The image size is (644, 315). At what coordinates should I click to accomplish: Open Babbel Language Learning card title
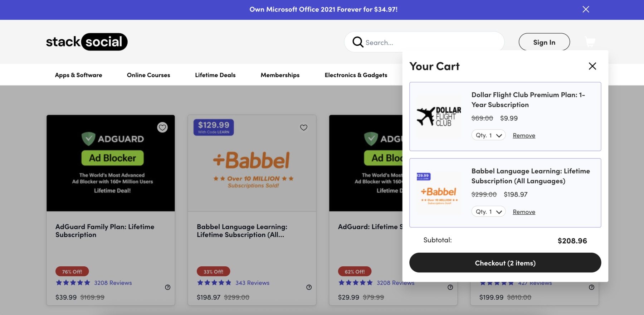click(242, 231)
